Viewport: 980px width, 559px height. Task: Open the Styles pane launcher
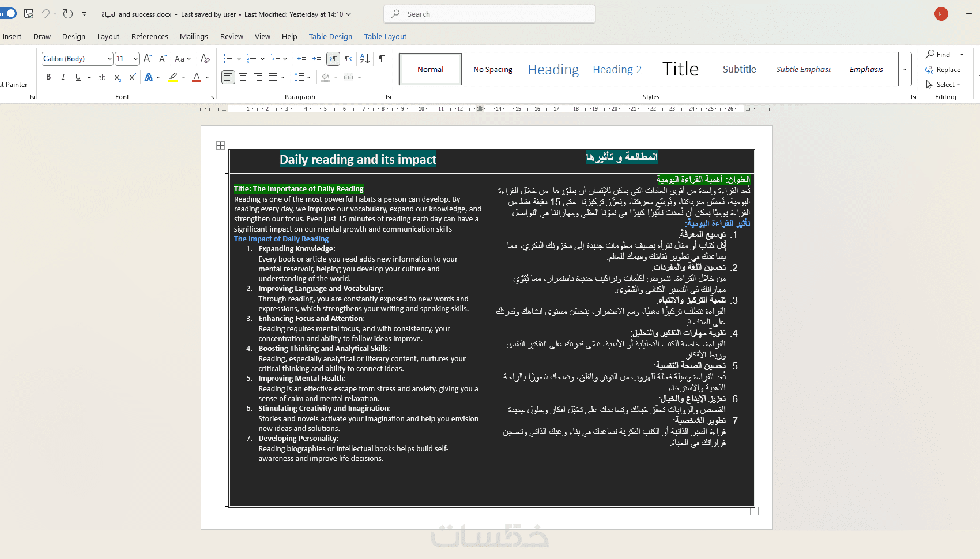914,97
